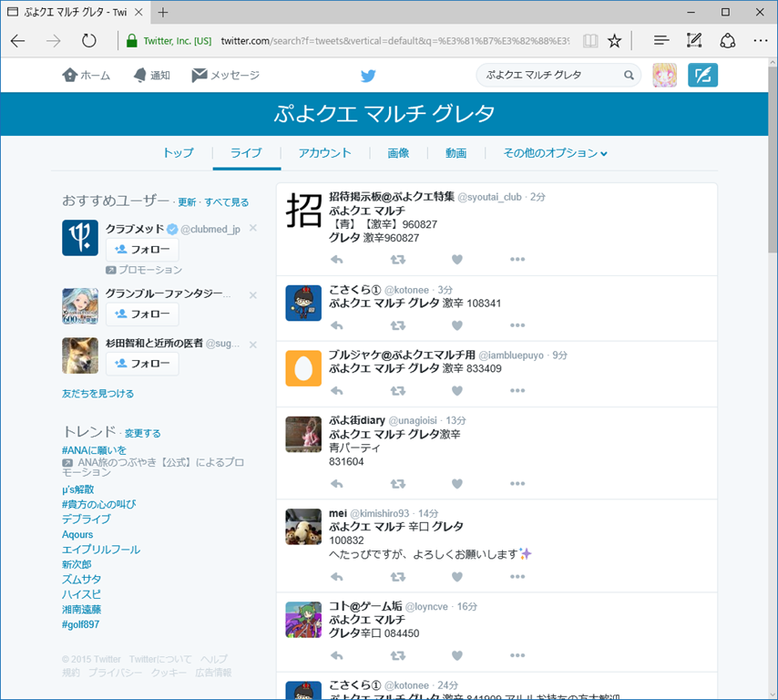Screen dimensions: 778x700
Task: Expand その他のオプション dropdown
Action: (x=555, y=153)
